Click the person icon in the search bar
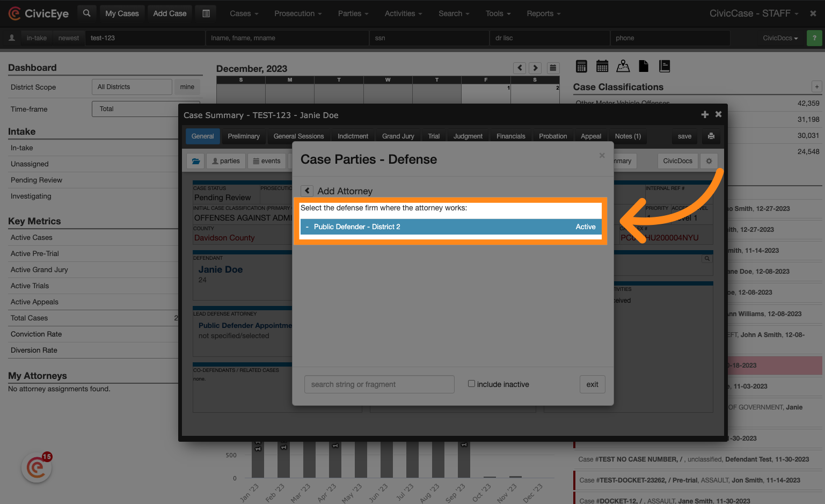This screenshot has height=504, width=825. tap(12, 38)
